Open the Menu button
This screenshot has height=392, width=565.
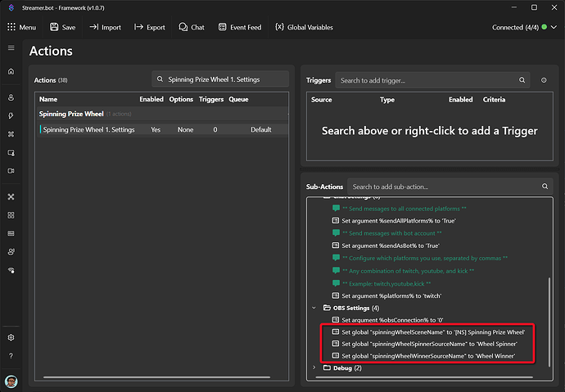point(21,27)
